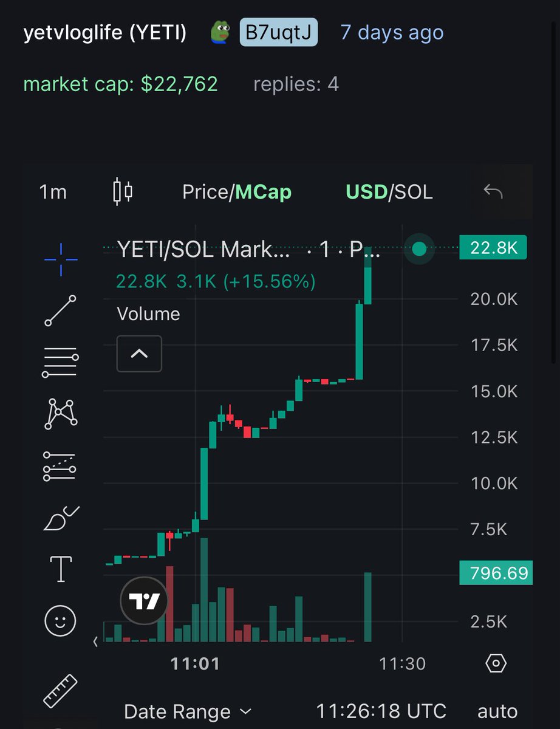The height and width of the screenshot is (729, 560).
Task: Open creator profile B7uqtJ
Action: [x=279, y=32]
